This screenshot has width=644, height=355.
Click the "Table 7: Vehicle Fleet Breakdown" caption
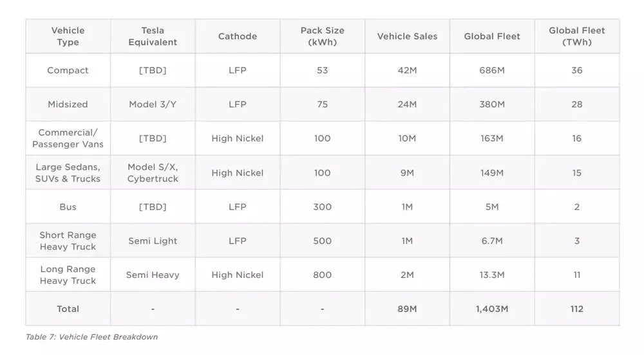click(92, 337)
